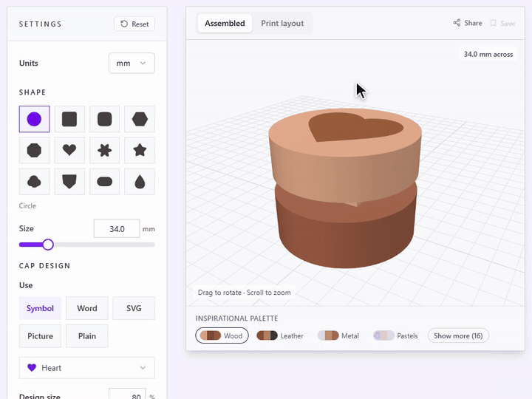Select the Leather palette
This screenshot has height=399, width=532.
coord(280,335)
